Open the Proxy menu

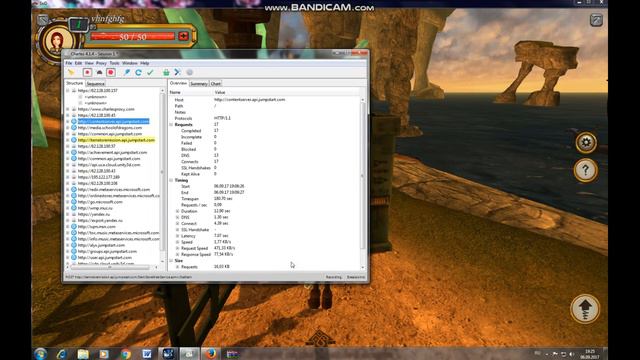coord(101,63)
